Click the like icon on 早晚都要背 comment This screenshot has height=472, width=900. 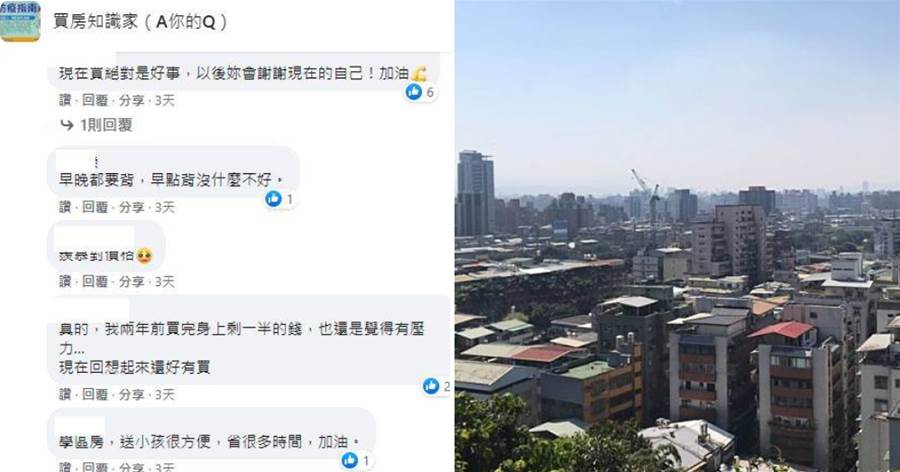[273, 199]
